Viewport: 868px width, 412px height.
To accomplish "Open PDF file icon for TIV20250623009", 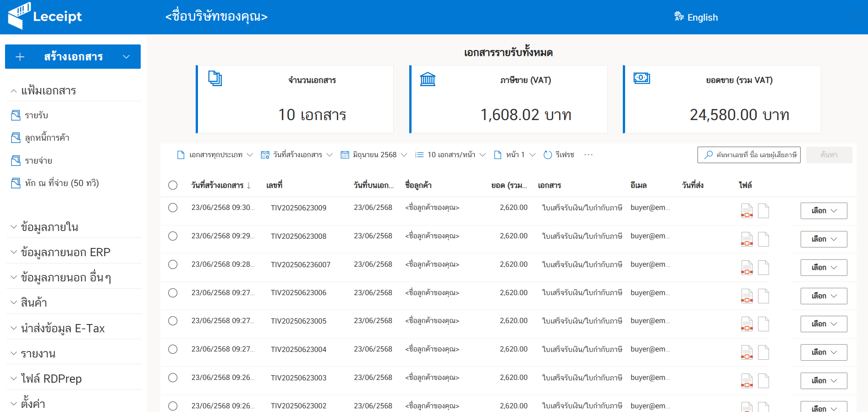I will (747, 211).
